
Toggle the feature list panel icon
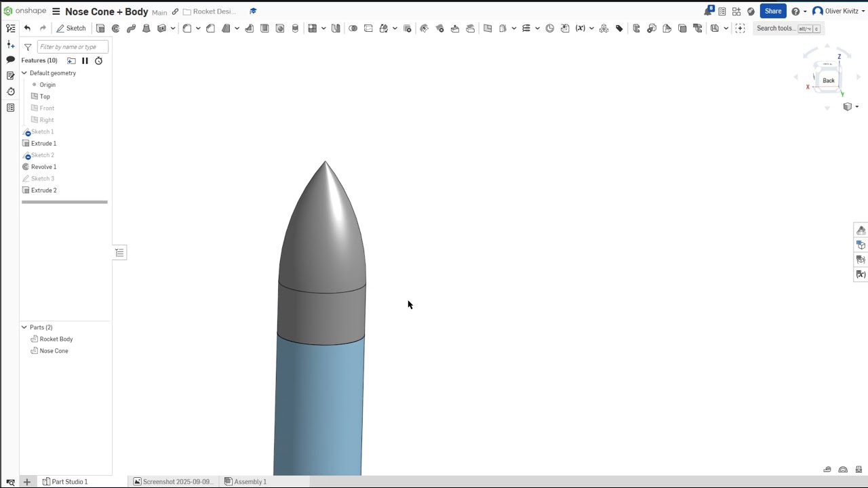tap(11, 28)
